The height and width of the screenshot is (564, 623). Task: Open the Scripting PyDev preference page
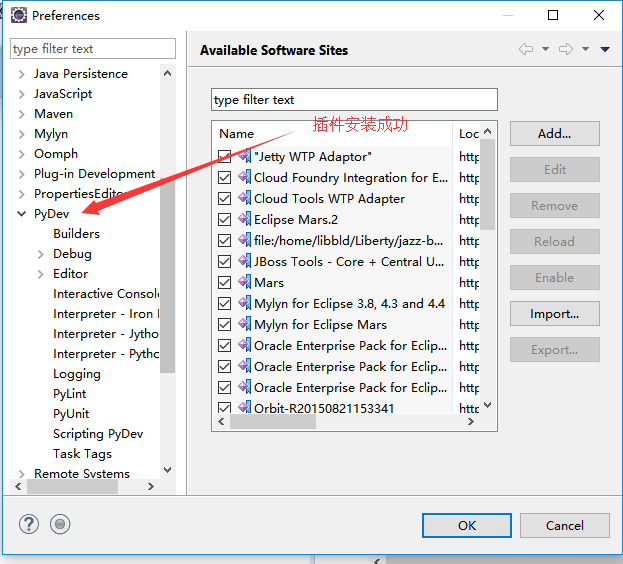pyautogui.click(x=97, y=434)
